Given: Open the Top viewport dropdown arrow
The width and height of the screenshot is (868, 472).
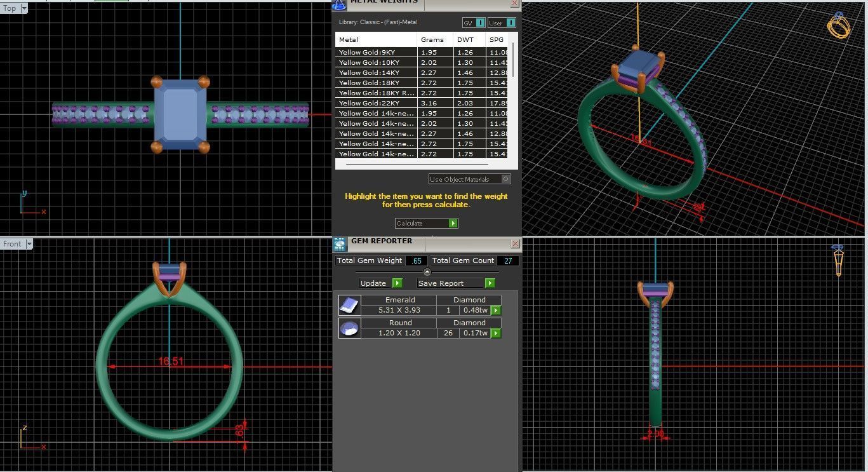Looking at the screenshot, I should coord(24,8).
